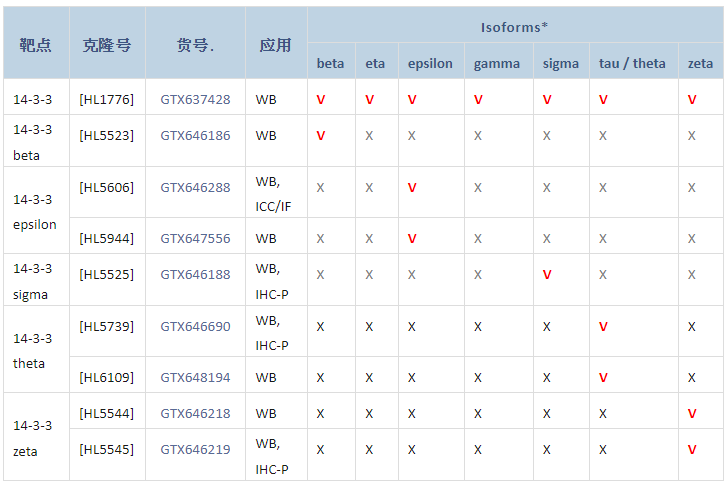Click WB, IHC-P cell in HL5545 row
This screenshot has width=727, height=488.
tap(276, 455)
